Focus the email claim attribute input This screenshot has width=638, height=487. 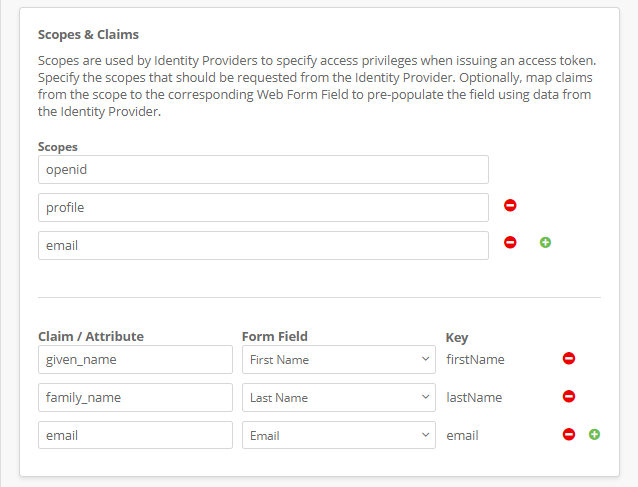point(135,436)
